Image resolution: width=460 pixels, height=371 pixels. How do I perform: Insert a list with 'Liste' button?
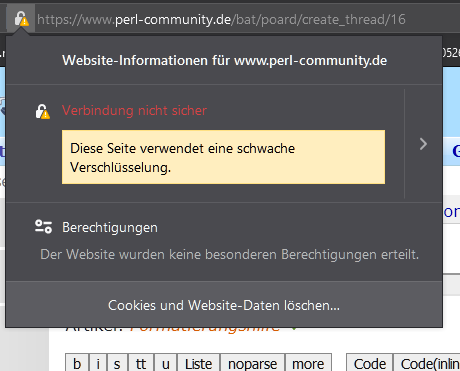pyautogui.click(x=198, y=363)
